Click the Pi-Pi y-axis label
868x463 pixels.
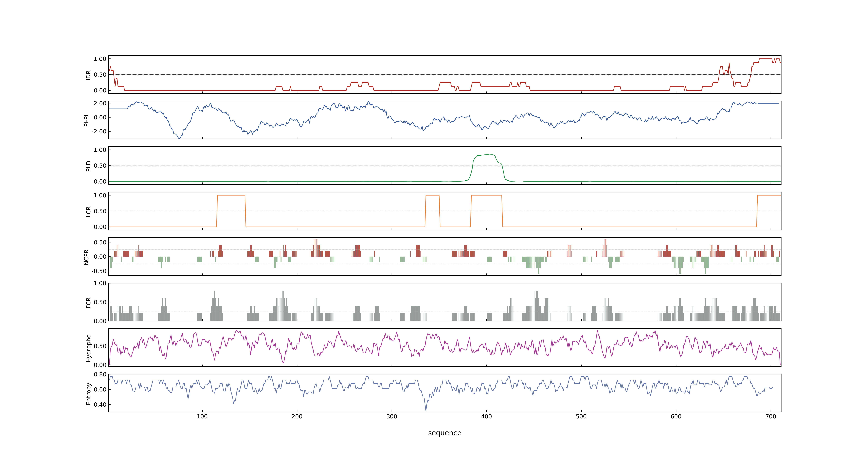pyautogui.click(x=87, y=120)
